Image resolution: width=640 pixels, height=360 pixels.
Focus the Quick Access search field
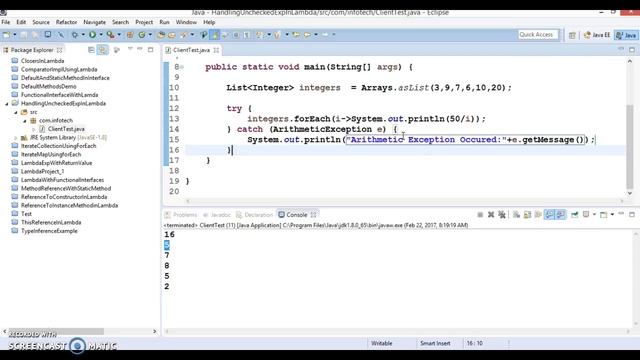pyautogui.click(x=538, y=35)
